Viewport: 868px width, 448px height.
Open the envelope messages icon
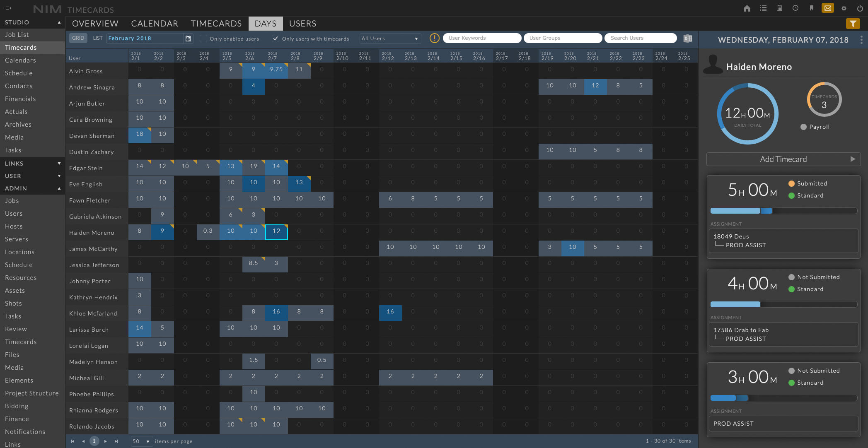tap(827, 8)
